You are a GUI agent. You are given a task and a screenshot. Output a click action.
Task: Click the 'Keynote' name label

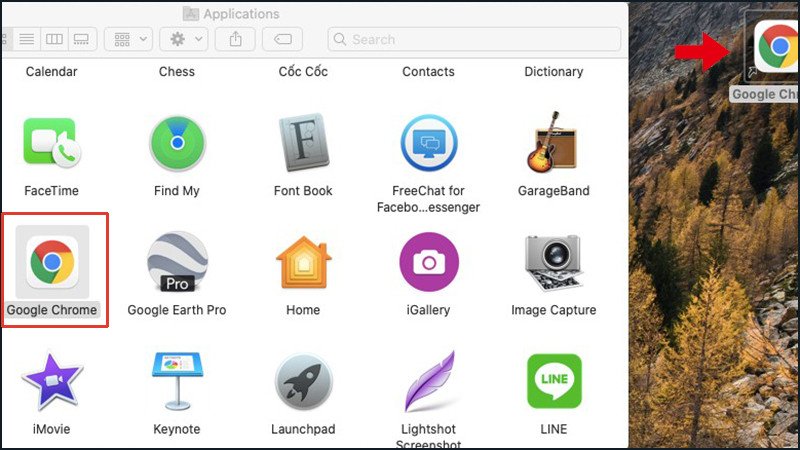point(177,429)
